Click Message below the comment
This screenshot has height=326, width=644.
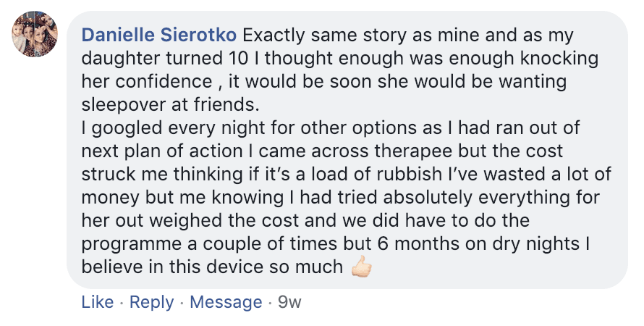pyautogui.click(x=225, y=302)
